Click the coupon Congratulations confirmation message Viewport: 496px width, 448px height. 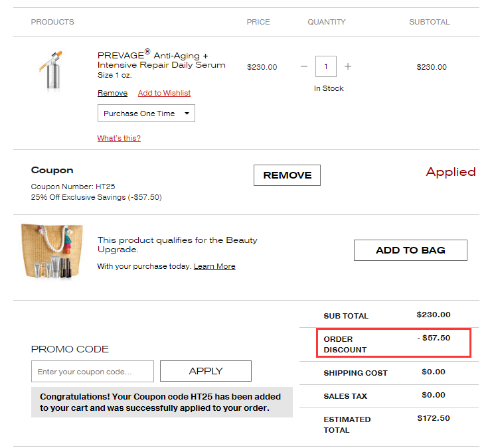161,402
